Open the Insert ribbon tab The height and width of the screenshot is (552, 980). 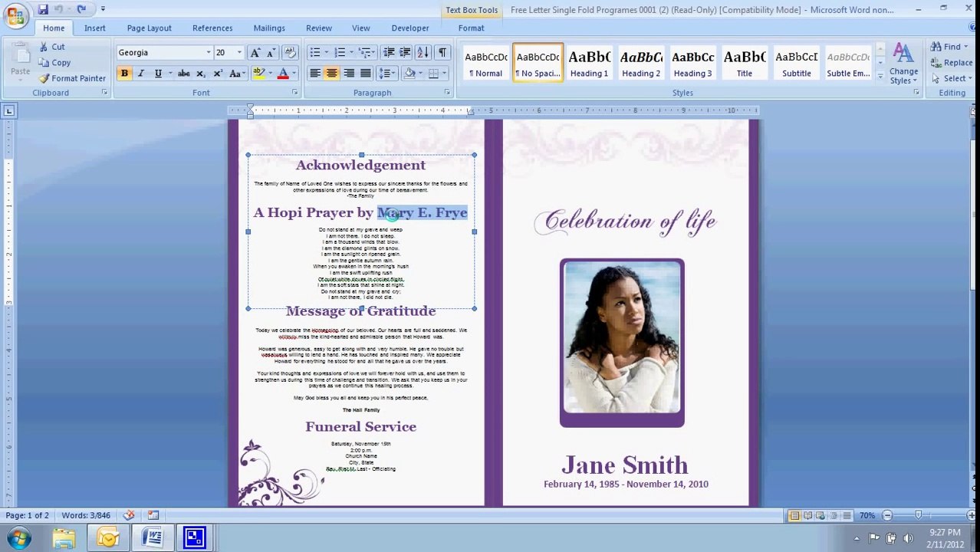coord(95,28)
